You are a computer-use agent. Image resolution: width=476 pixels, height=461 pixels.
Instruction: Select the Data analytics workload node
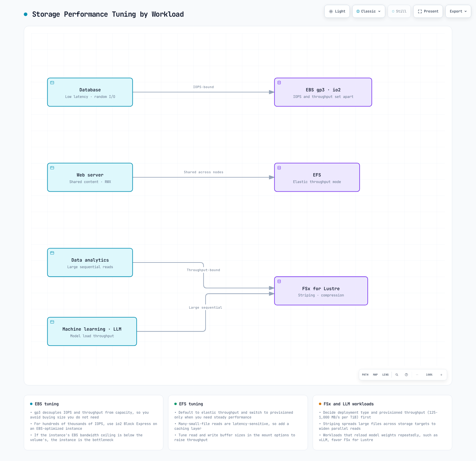coord(90,262)
